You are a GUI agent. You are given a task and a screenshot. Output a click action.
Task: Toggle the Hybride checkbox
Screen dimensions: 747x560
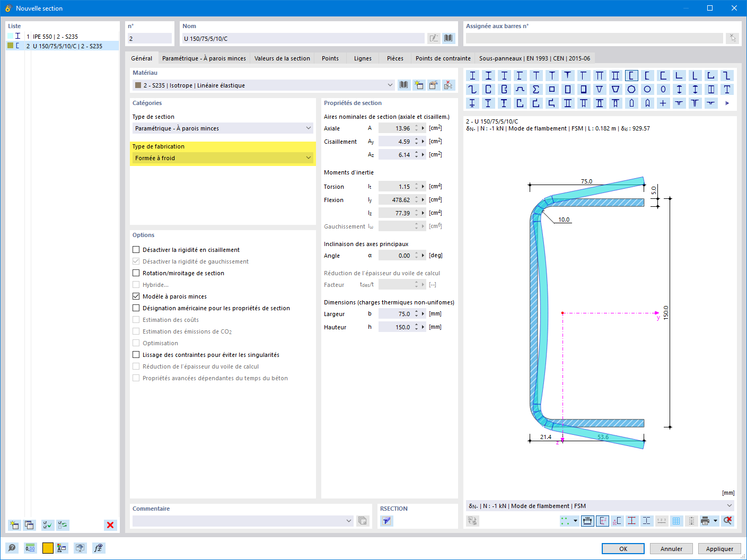tap(136, 285)
